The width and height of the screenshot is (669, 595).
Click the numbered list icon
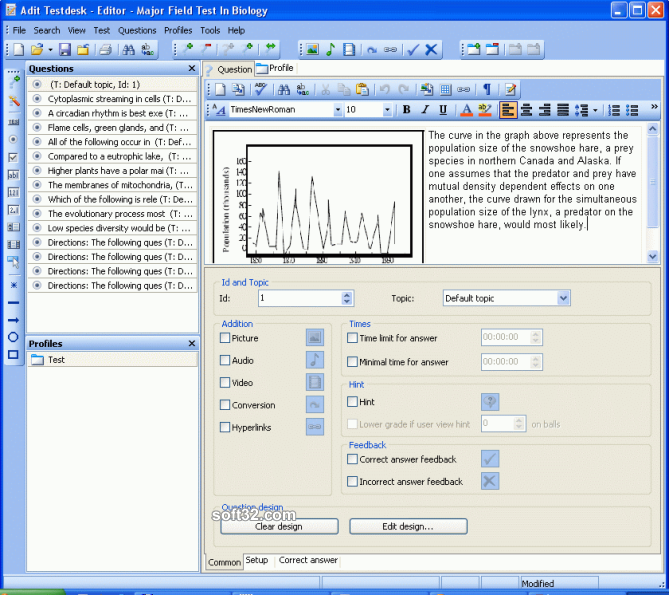pyautogui.click(x=614, y=110)
